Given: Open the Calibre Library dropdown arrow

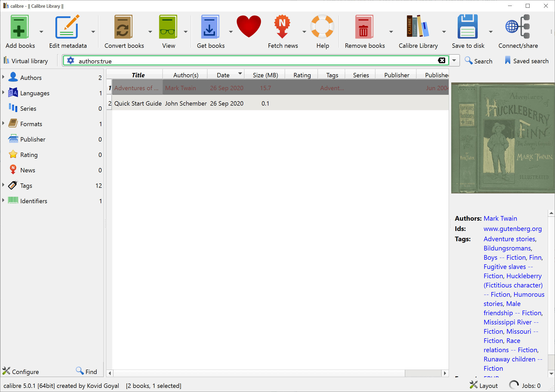Looking at the screenshot, I should tap(444, 32).
